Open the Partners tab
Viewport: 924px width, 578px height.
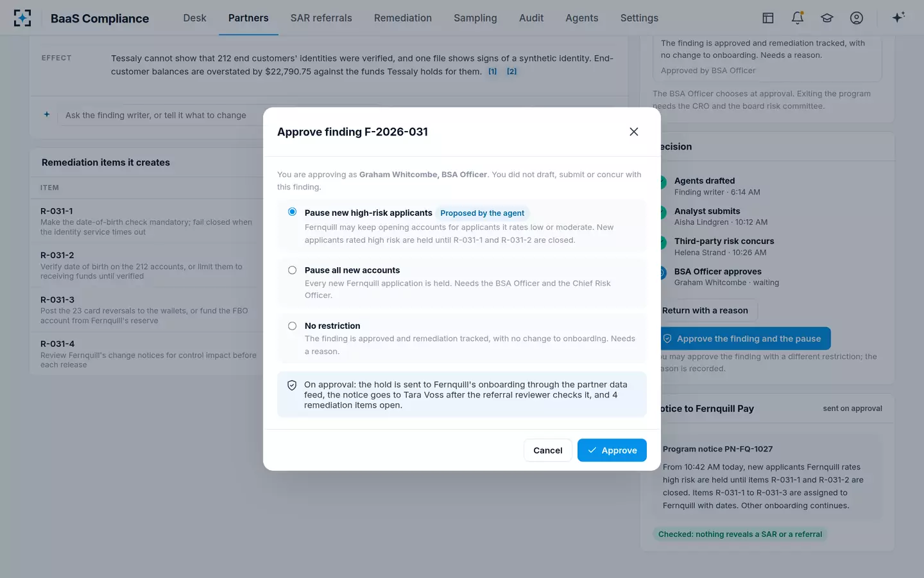248,18
